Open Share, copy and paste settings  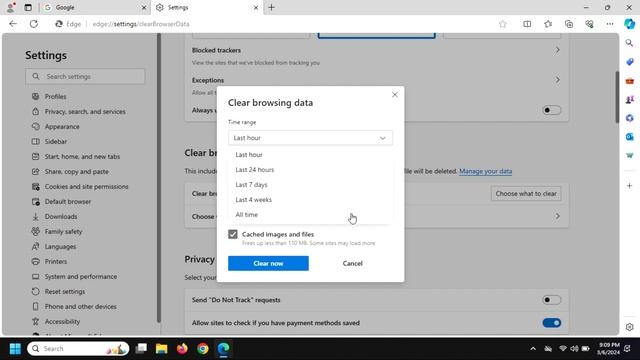(76, 171)
